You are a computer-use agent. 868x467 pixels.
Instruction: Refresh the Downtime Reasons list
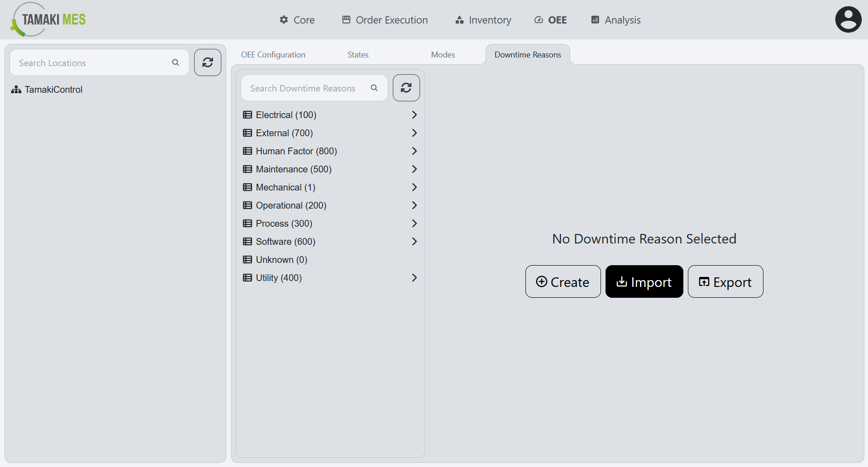406,87
